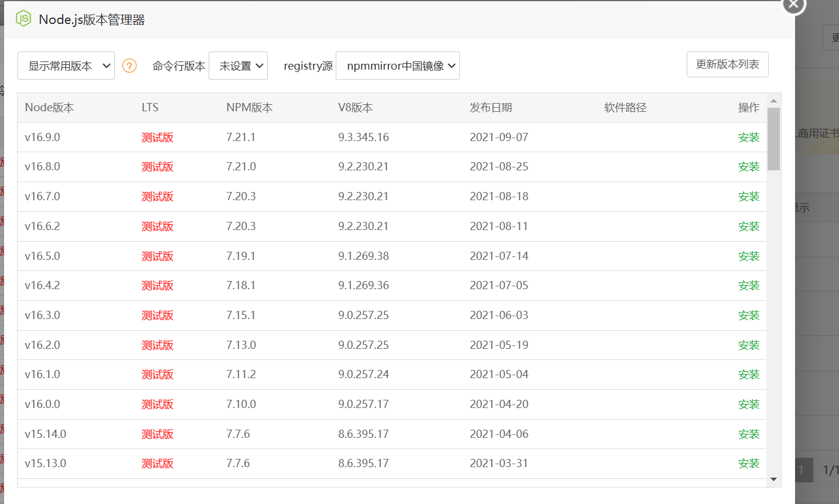839x504 pixels.
Task: Click NPM version 7.19.1 cell
Action: pos(241,256)
